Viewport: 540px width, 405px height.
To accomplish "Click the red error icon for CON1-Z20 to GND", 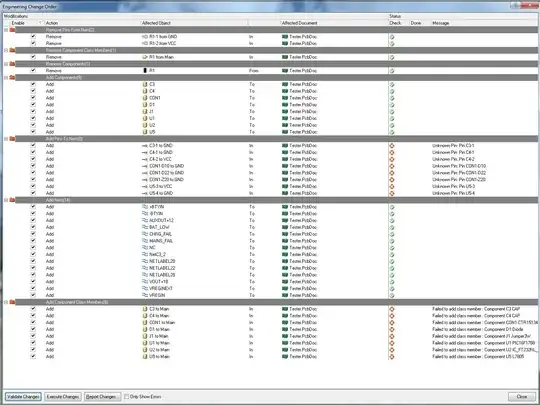I will [392, 179].
